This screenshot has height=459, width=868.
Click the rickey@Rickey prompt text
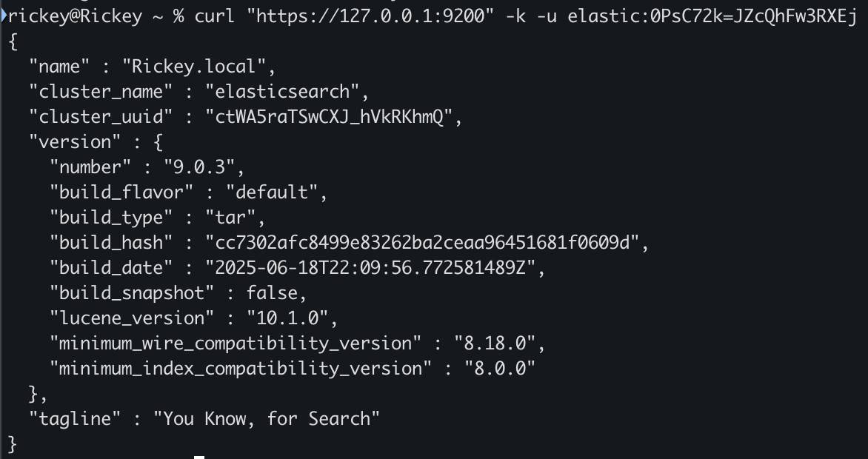[x=76, y=16]
